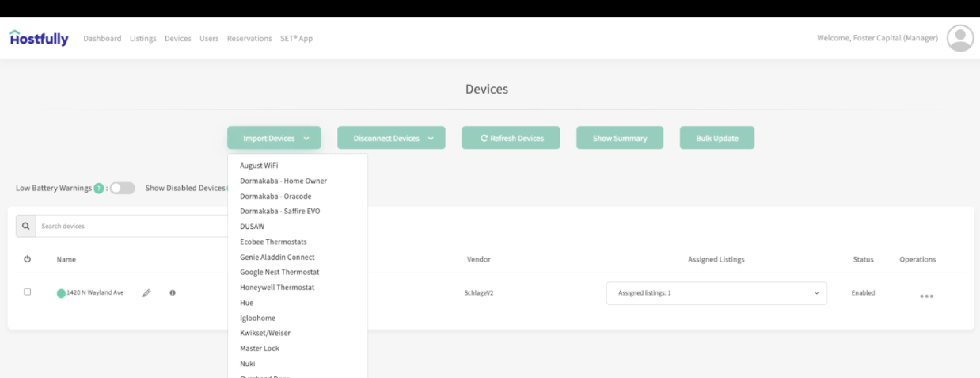Go to Dashboard
980x378 pixels.
click(x=102, y=39)
